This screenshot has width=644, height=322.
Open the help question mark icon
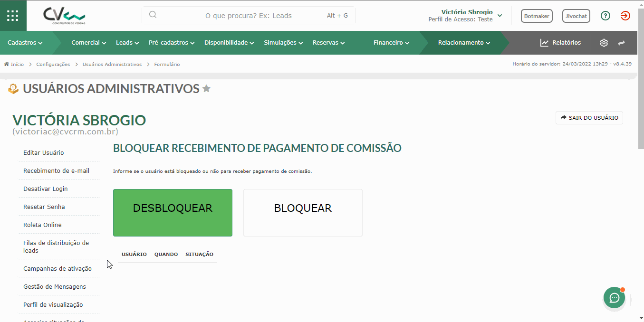605,16
